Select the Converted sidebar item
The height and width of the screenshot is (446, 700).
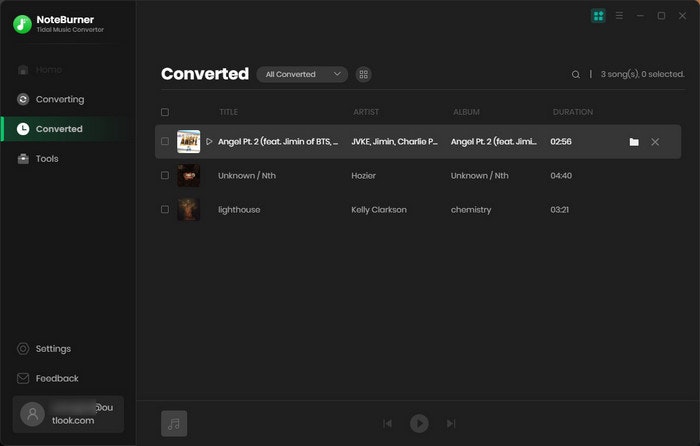tap(68, 129)
